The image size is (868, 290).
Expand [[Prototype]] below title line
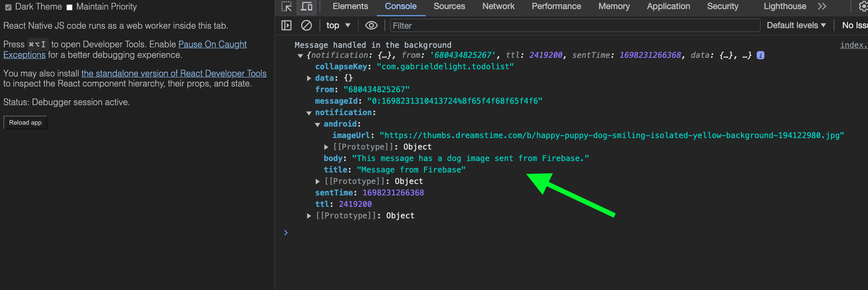point(318,181)
